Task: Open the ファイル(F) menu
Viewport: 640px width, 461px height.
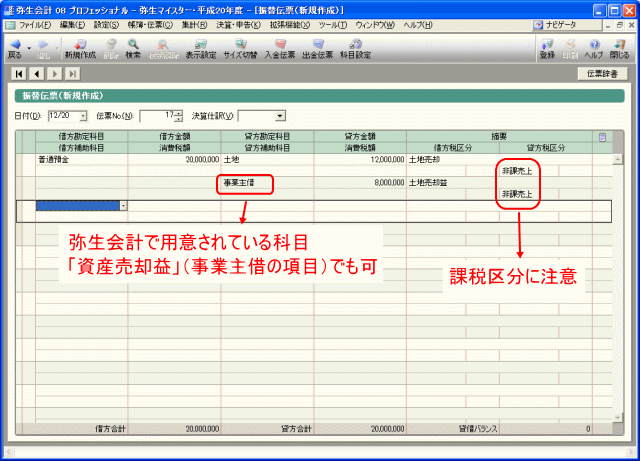Action: [x=35, y=25]
